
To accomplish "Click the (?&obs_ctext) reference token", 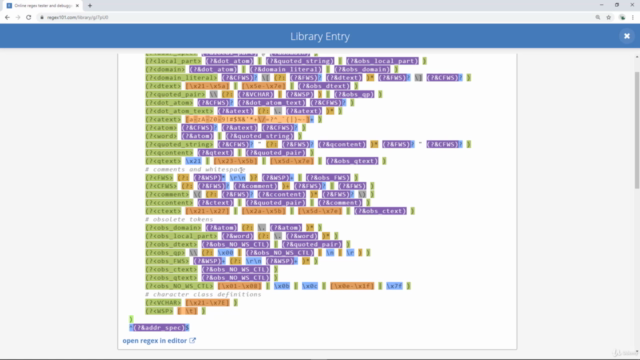I will 380,211.
